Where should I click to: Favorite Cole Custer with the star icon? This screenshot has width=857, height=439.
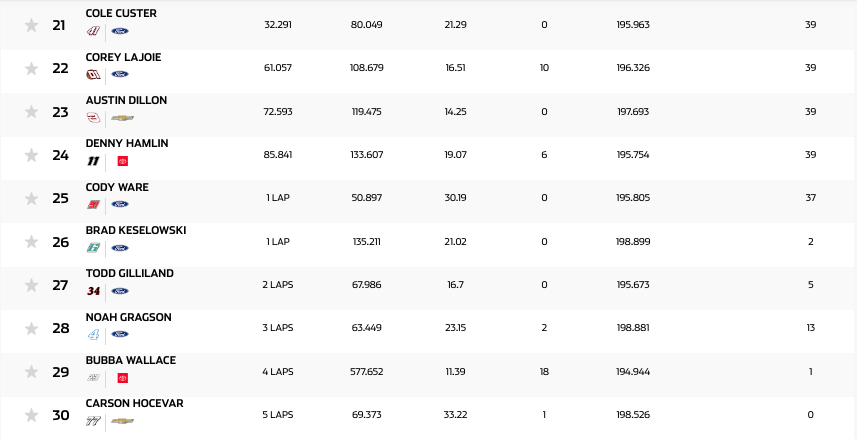pos(31,25)
